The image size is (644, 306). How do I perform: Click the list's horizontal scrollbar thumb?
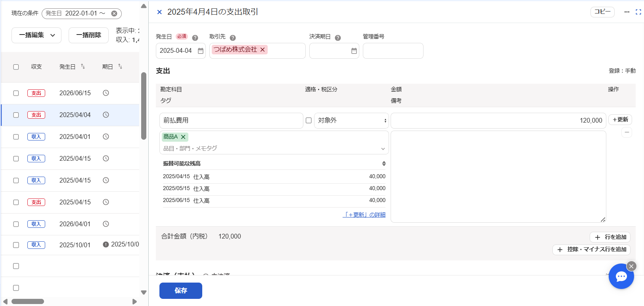pos(28,302)
